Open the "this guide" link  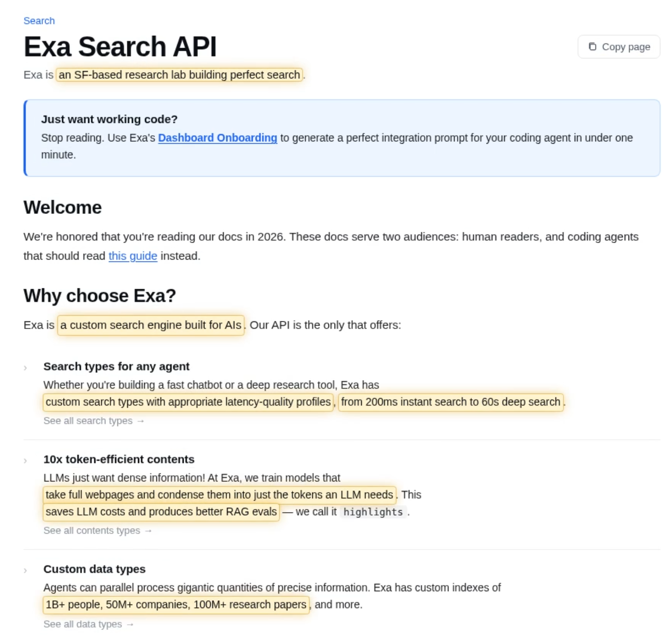pyautogui.click(x=132, y=256)
